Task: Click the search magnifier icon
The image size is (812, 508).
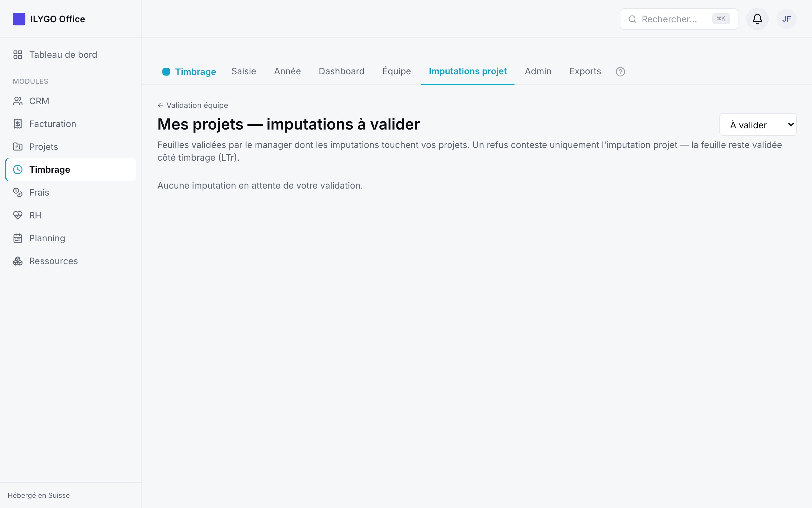Action: pos(632,19)
